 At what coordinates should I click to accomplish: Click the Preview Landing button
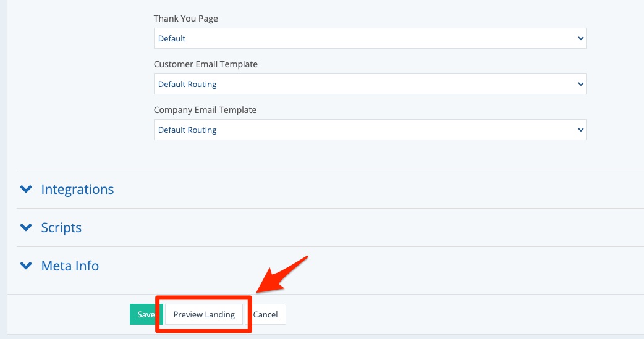pyautogui.click(x=204, y=314)
